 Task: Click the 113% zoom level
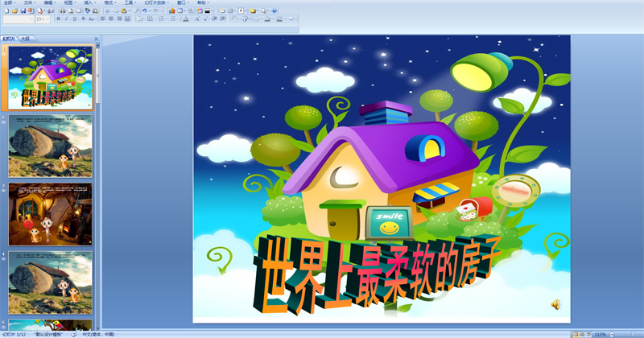(x=600, y=335)
